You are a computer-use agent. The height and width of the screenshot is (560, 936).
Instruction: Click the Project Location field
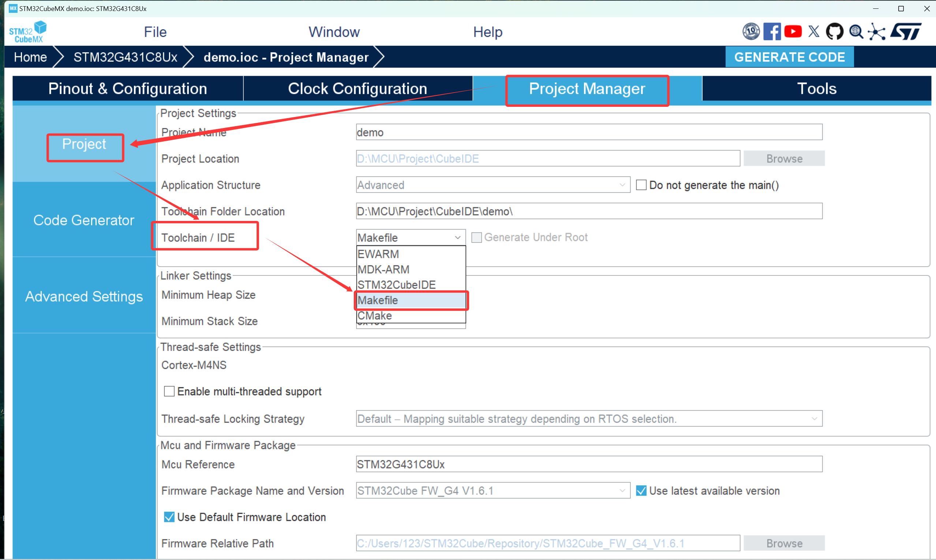point(548,158)
